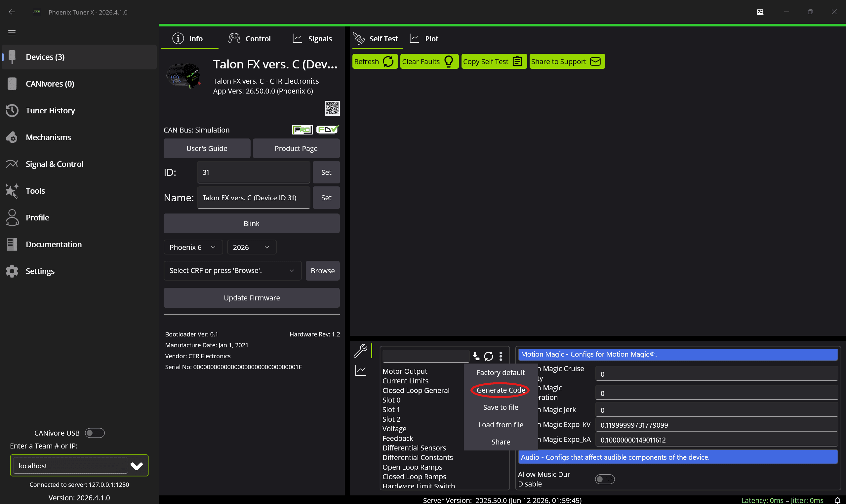Screen dimensions: 846x504
Task: Click the apply configs download icon
Action: point(476,356)
